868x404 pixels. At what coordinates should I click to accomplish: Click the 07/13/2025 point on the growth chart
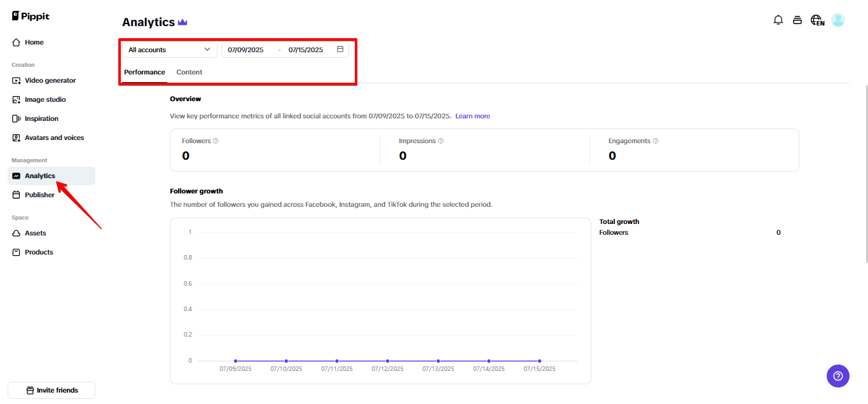coord(437,359)
